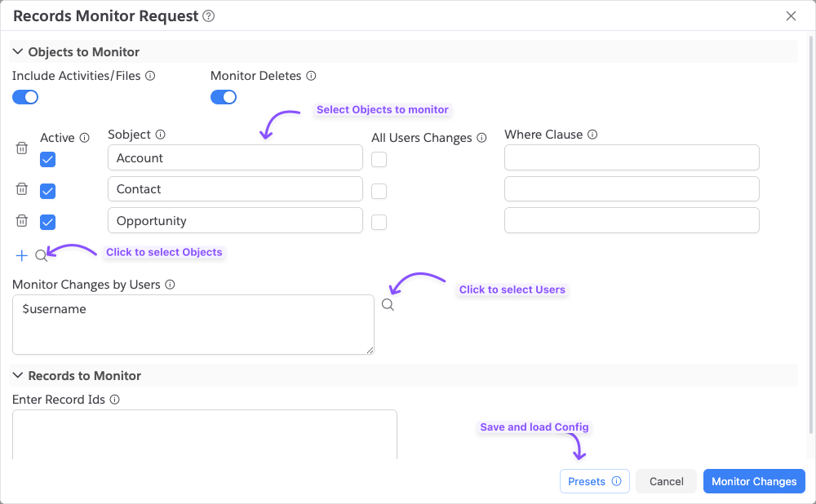Collapse Objects to Monitor section

18,52
